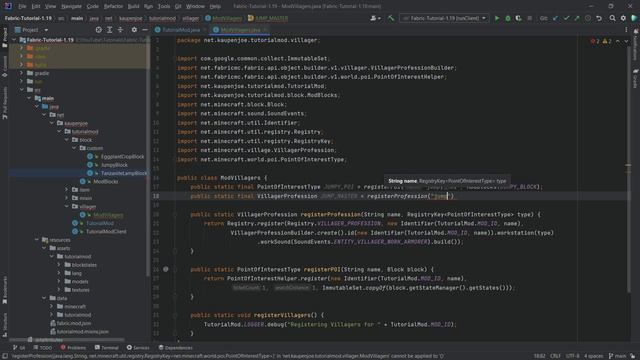Image resolution: width=640 pixels, height=360 pixels.
Task: Open the Terminal tool window
Action: (107, 348)
